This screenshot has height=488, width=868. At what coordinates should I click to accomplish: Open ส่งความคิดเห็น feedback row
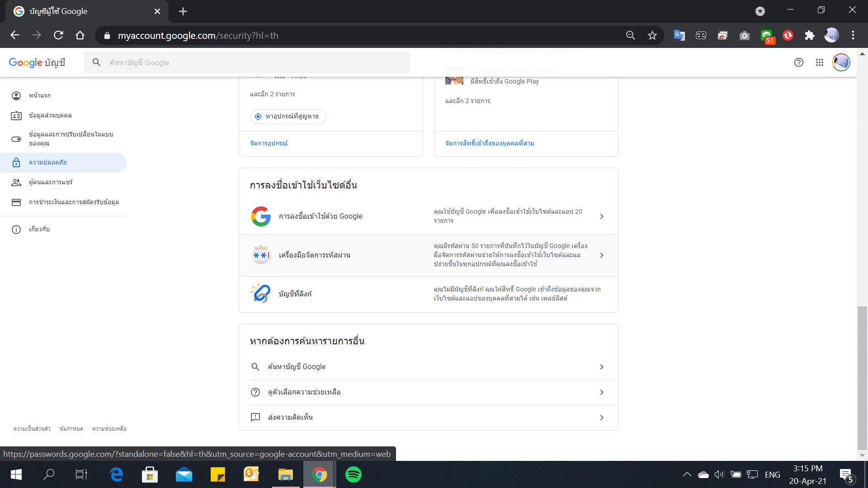point(428,418)
